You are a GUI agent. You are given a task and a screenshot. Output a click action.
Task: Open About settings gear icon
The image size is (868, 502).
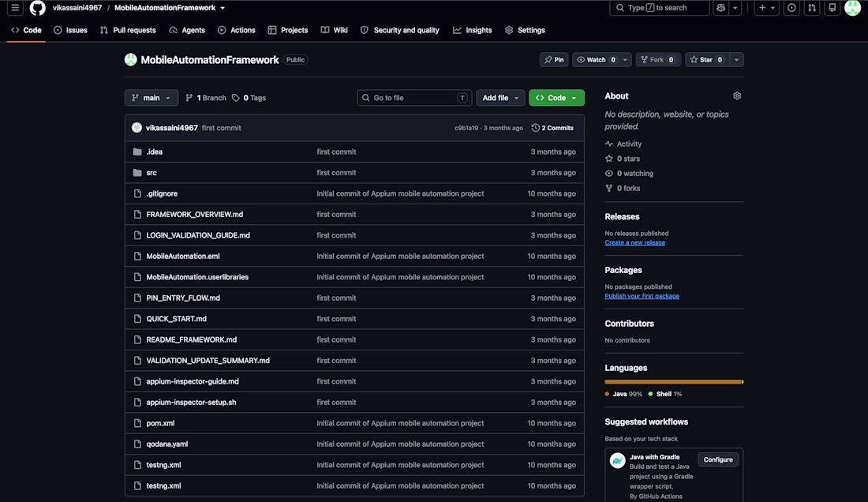click(x=737, y=96)
